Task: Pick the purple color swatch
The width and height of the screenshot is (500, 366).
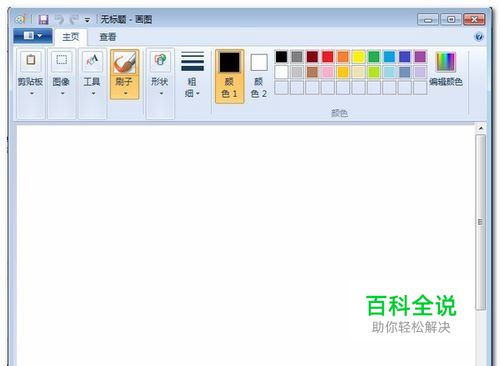Action: (420, 57)
